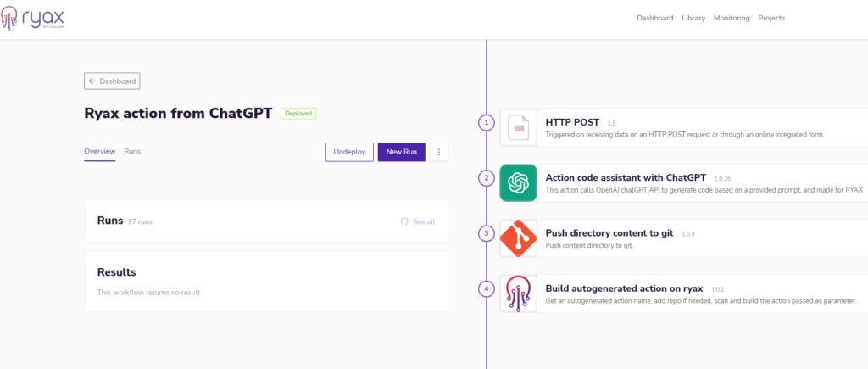Screen dimensions: 868x369
Task: Click the Ryax build action icon
Action: (519, 294)
